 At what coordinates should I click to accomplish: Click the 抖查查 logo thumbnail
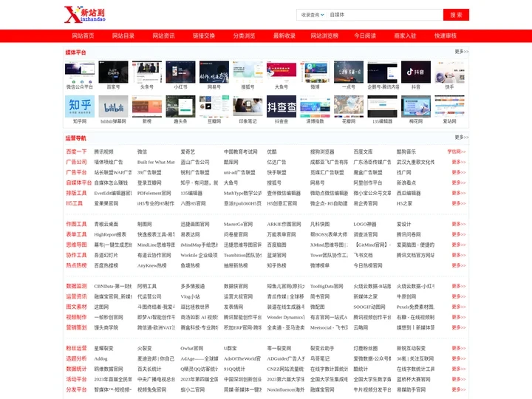click(282, 106)
